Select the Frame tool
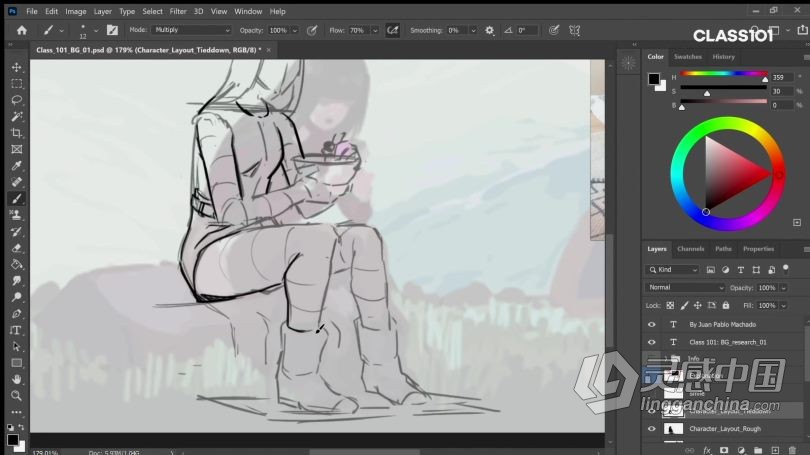 pyautogui.click(x=17, y=149)
